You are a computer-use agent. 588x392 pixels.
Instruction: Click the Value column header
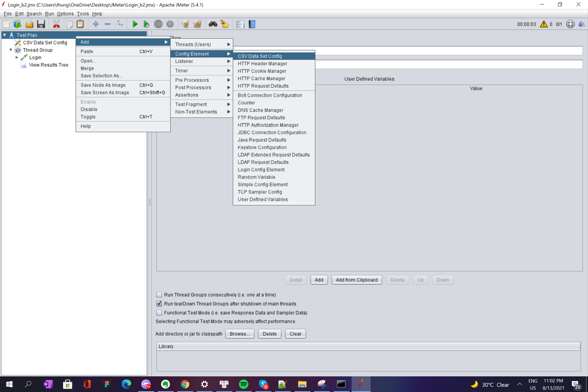pos(476,88)
